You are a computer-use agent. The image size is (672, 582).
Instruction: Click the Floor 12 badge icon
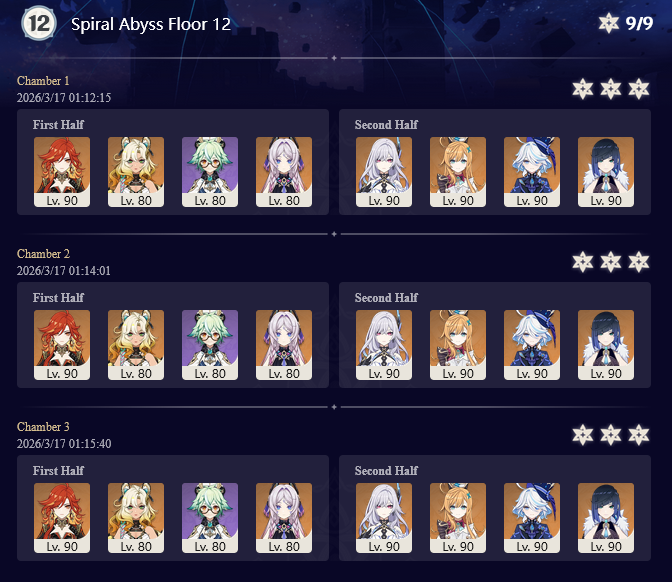pyautogui.click(x=39, y=24)
